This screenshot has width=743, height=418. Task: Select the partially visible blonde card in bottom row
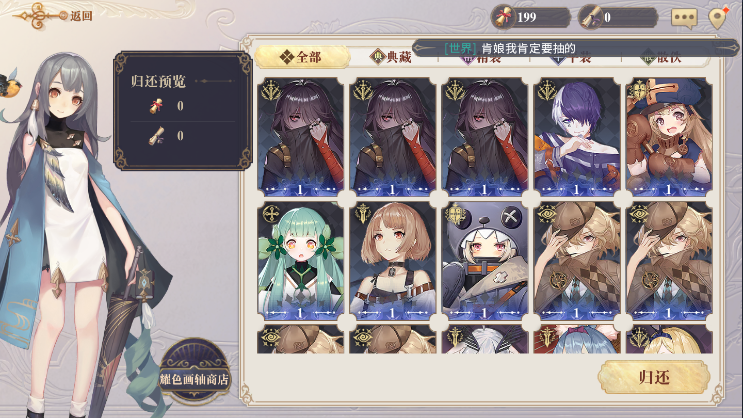coord(669,339)
